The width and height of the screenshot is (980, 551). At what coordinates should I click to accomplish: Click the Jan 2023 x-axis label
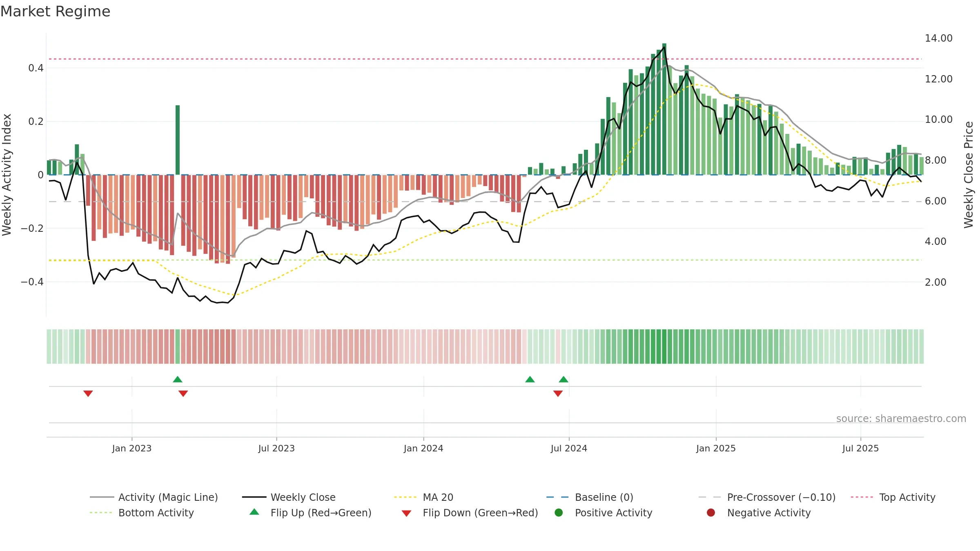pyautogui.click(x=132, y=448)
